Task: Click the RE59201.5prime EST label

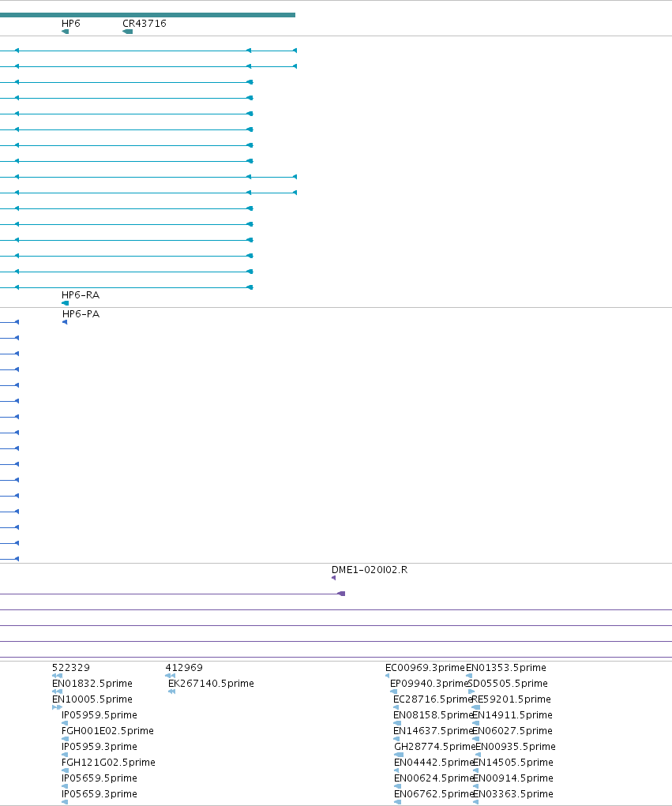Action: point(511,699)
